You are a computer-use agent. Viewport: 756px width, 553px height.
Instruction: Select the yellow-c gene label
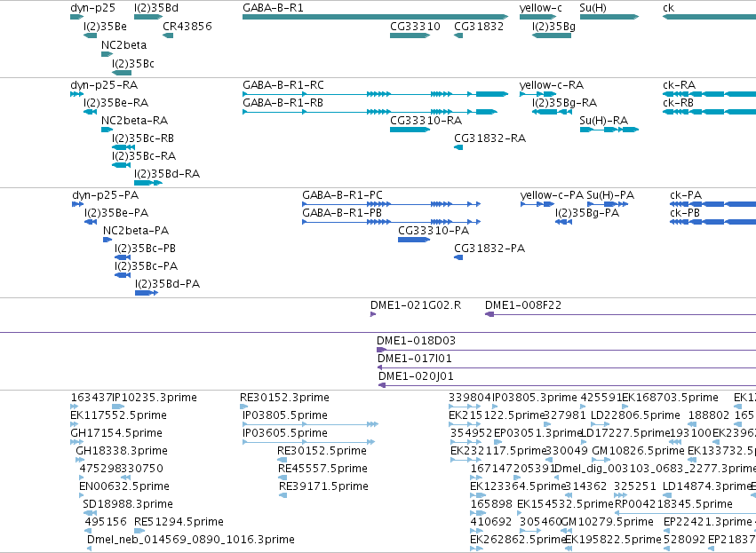540,8
